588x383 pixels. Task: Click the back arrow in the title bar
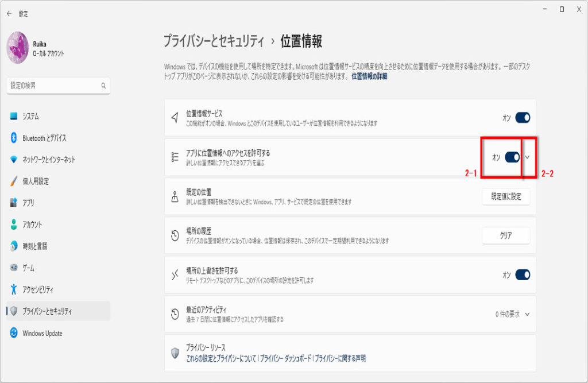point(9,14)
